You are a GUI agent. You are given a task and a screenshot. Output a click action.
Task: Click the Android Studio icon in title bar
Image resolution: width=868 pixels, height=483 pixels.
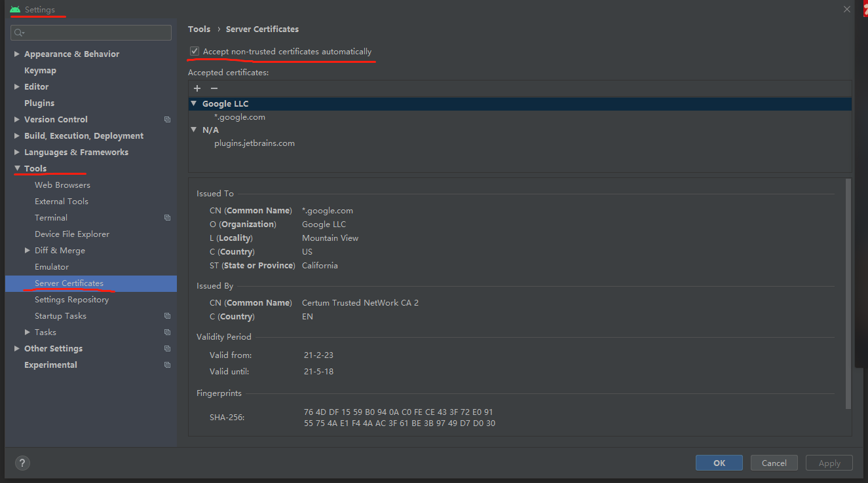tap(15, 9)
